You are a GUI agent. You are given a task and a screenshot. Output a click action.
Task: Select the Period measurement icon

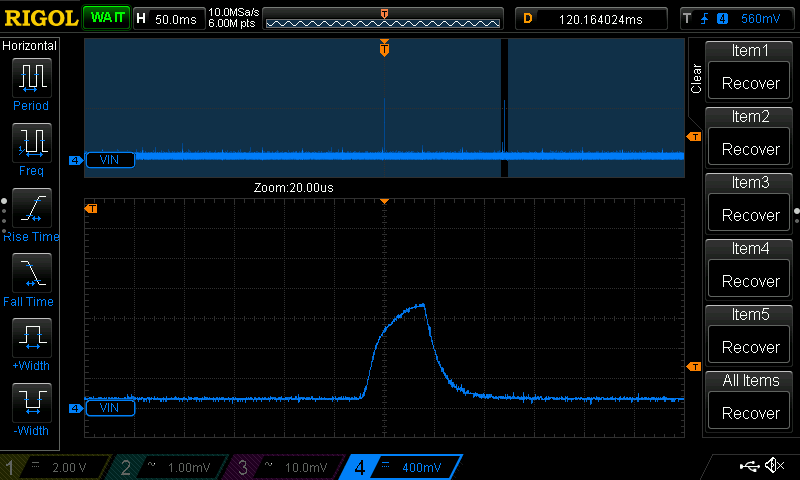click(32, 78)
